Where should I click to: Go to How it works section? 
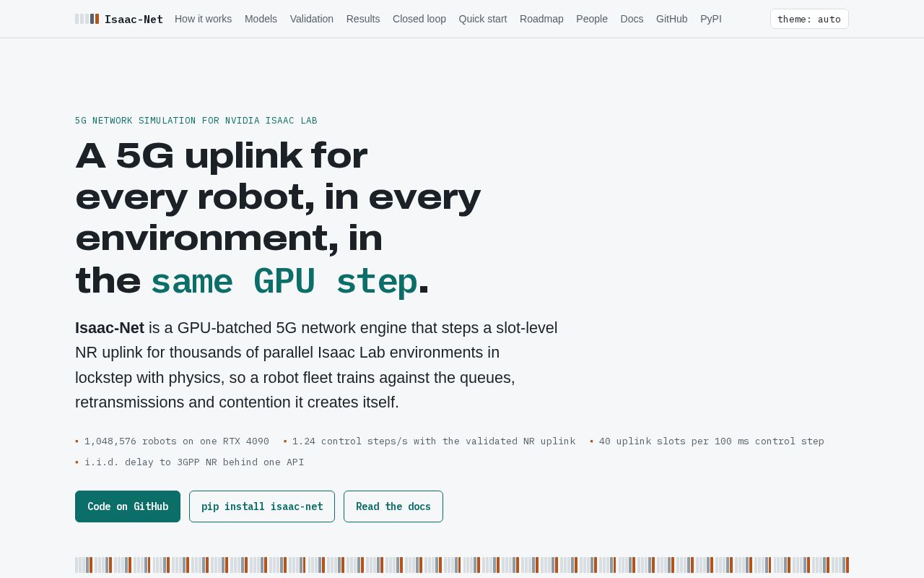[x=204, y=19]
